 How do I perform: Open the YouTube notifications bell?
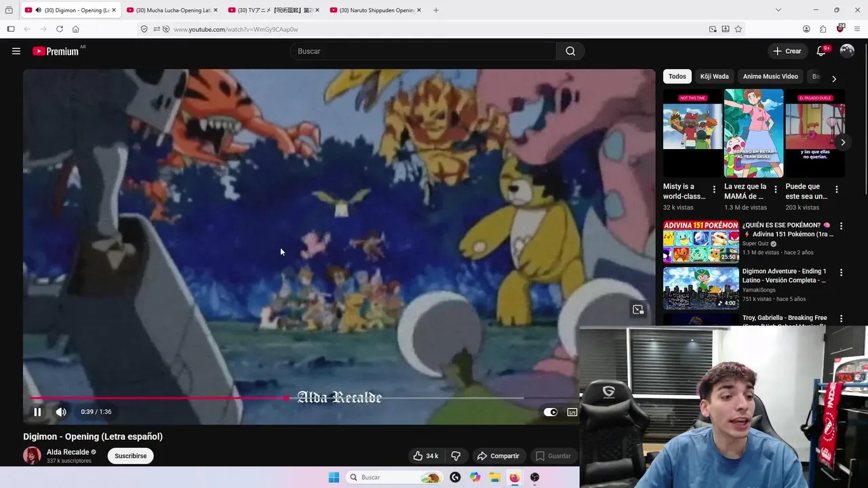[x=821, y=51]
